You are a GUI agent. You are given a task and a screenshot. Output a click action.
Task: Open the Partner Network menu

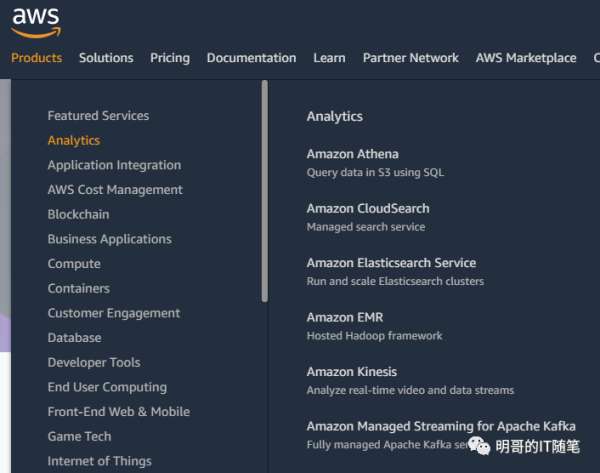click(x=411, y=58)
